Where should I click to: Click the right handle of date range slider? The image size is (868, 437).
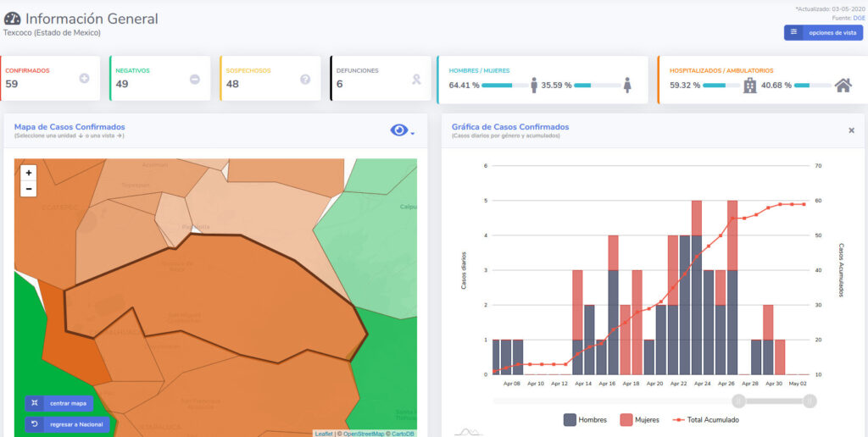810,401
